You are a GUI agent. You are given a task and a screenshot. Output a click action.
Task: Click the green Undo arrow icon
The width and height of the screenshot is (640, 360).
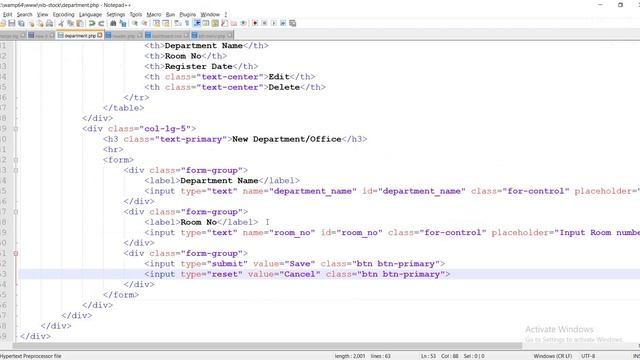(92, 23)
